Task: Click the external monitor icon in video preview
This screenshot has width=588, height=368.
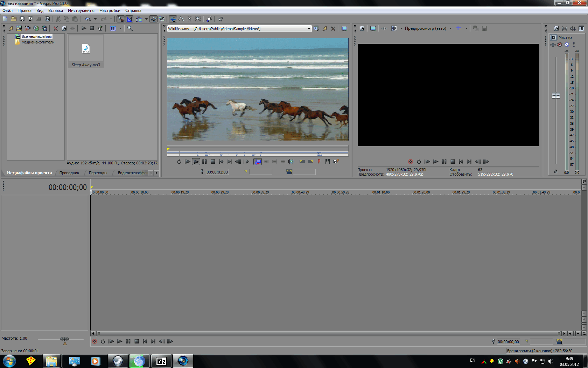Action: tap(373, 28)
